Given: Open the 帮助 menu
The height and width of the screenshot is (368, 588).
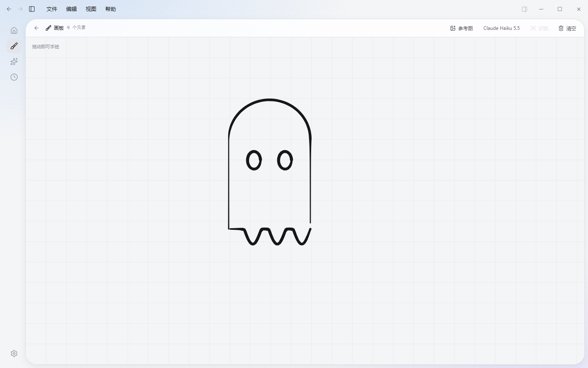Looking at the screenshot, I should click(x=111, y=9).
